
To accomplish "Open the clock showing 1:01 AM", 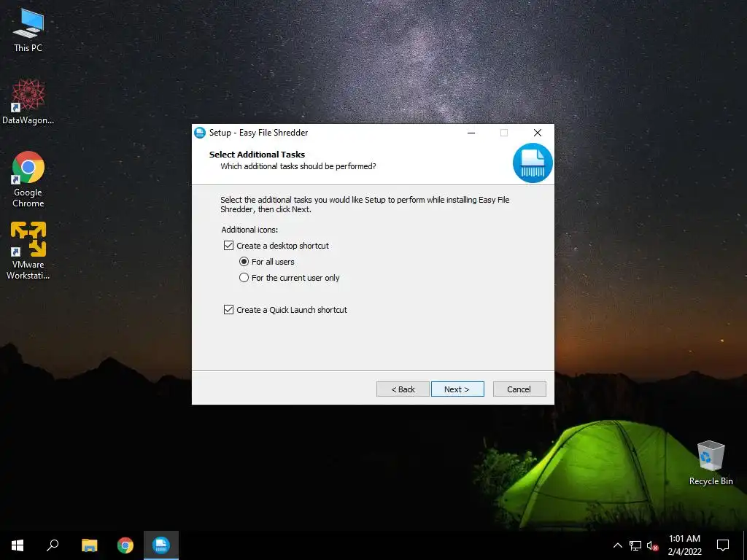I will pos(684,545).
